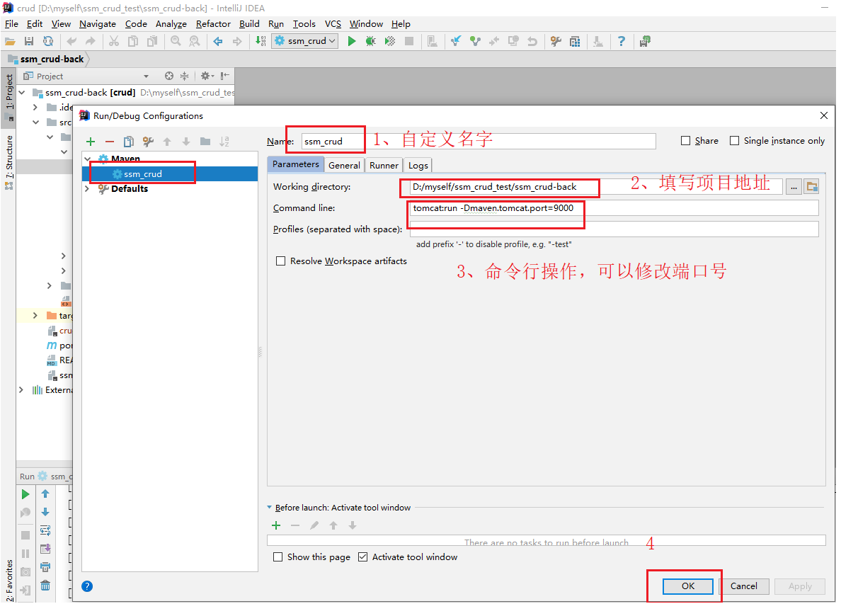The height and width of the screenshot is (616, 841).
Task: Switch to Runner tab
Action: pos(384,165)
